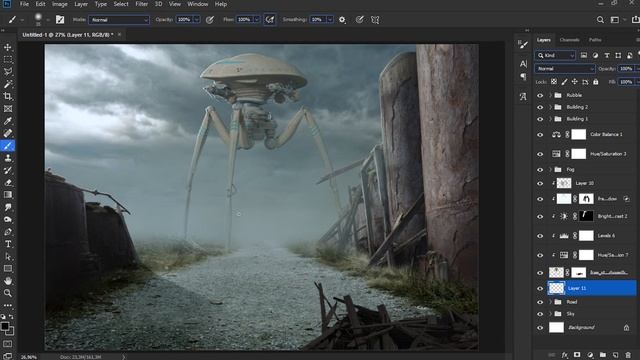Delete layer with trash icon

(628, 355)
